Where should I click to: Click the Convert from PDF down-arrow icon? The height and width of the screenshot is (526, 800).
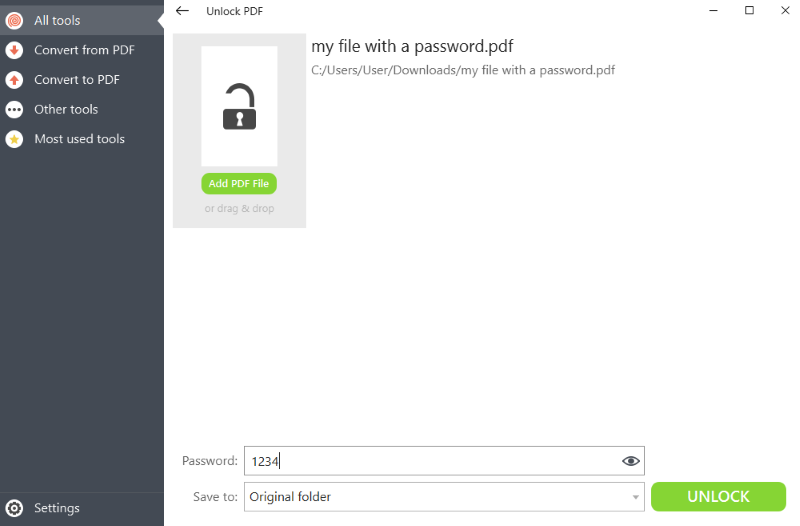pos(14,50)
